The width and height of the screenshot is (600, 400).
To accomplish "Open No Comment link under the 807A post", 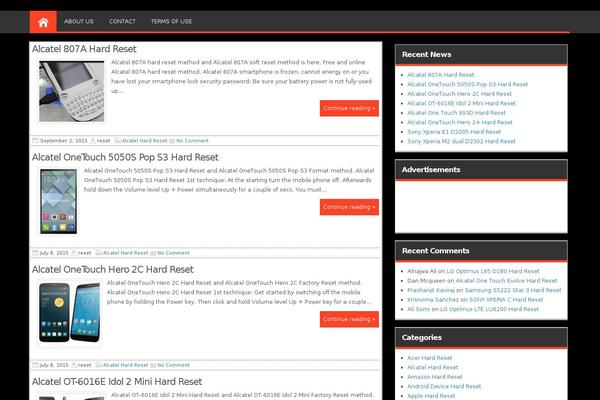I will [192, 141].
